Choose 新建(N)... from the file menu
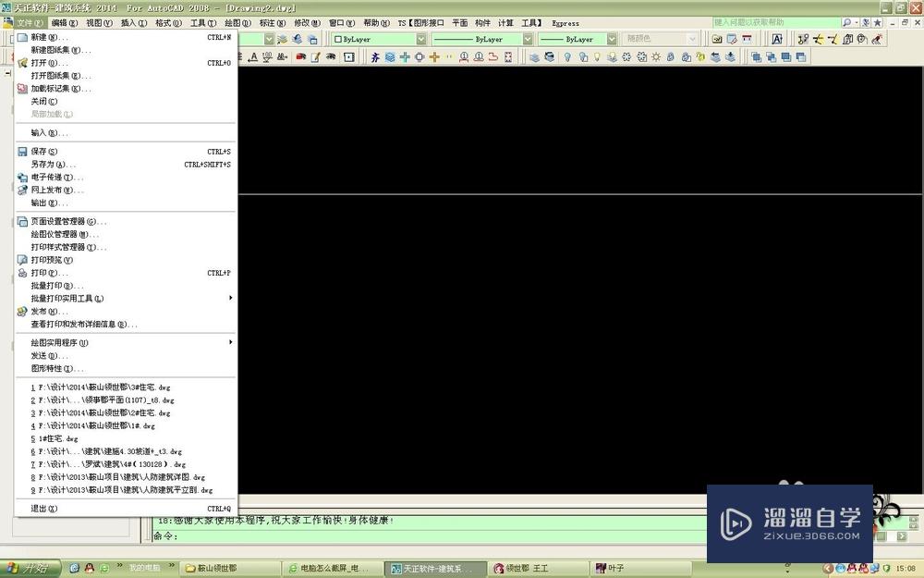The image size is (924, 578). point(126,37)
